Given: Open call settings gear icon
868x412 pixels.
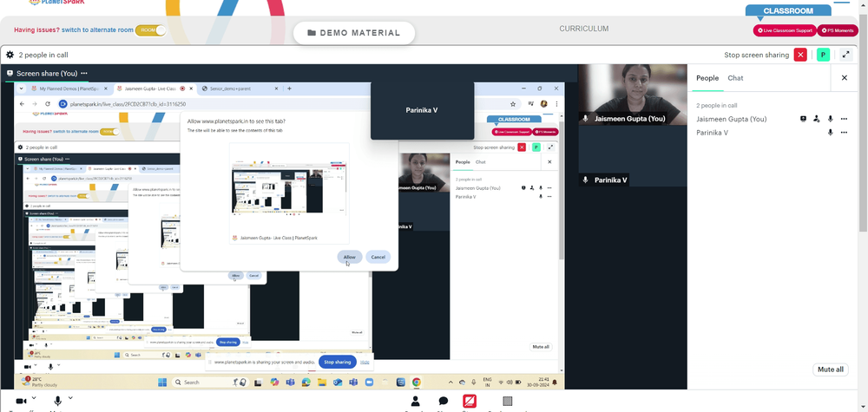Looking at the screenshot, I should (10, 55).
